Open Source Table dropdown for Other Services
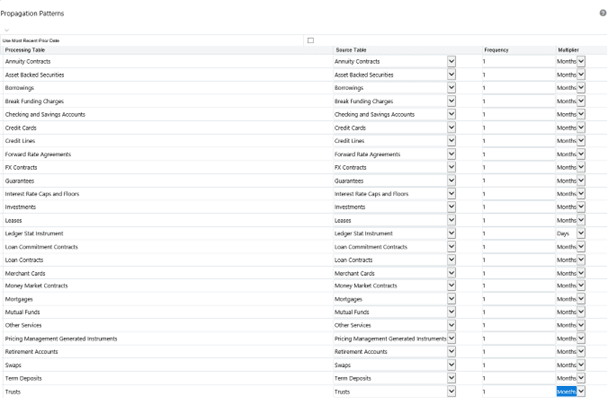 point(451,325)
